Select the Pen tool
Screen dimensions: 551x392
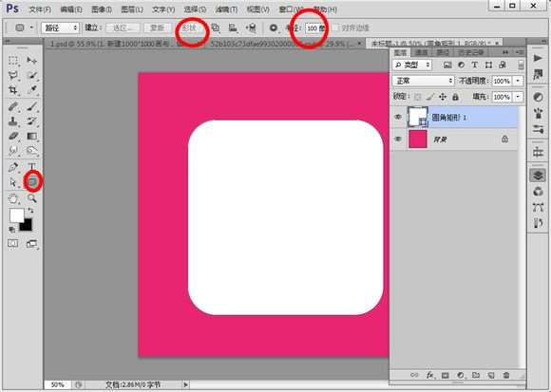[13, 167]
